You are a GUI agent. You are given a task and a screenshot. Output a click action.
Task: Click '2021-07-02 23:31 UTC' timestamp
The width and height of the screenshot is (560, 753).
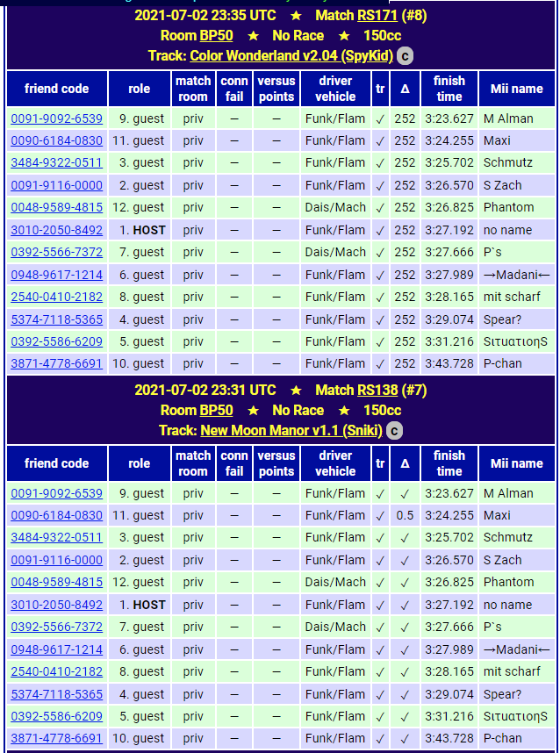click(x=205, y=390)
